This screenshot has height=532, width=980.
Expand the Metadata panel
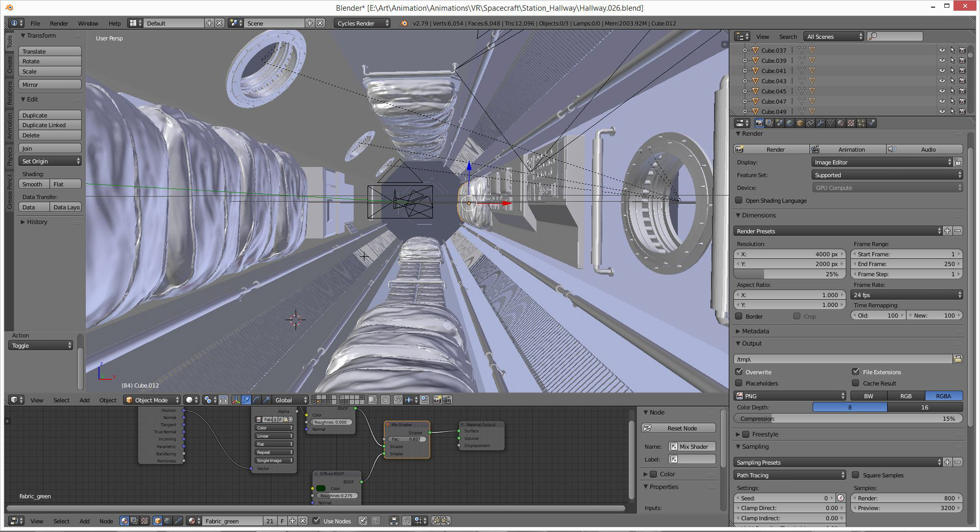coord(755,331)
